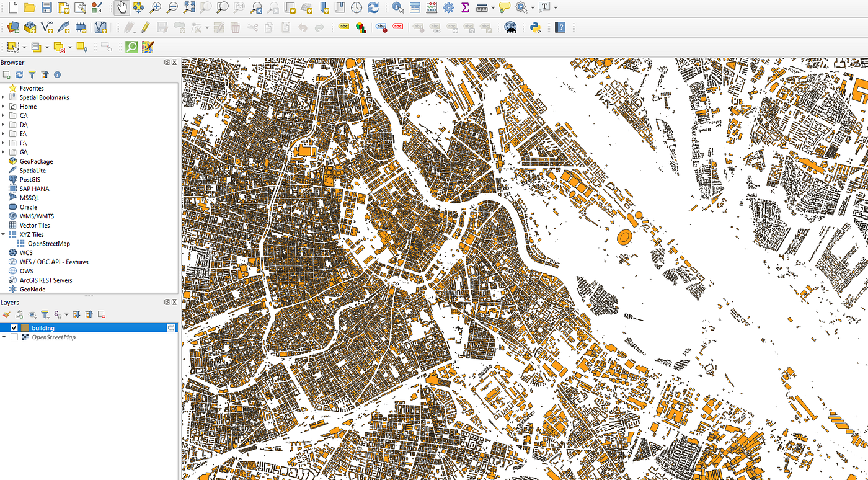
Task: Filter Browser with the funnel icon
Action: tap(32, 74)
